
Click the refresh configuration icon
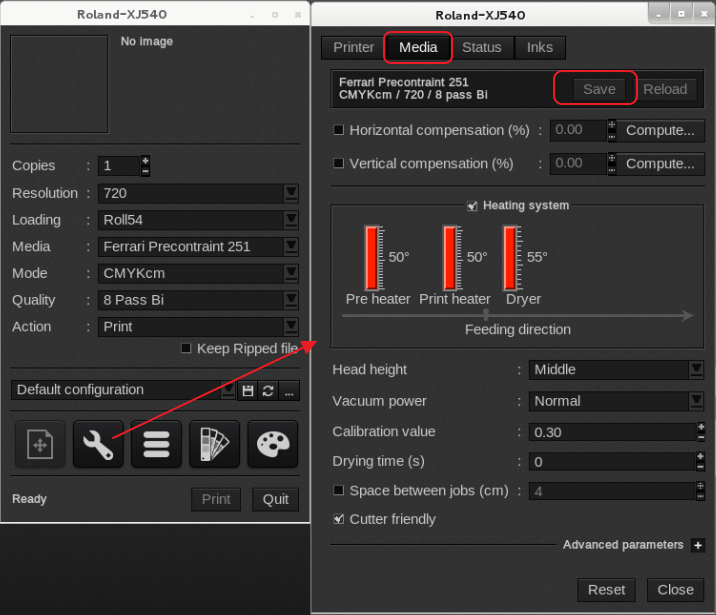coord(268,391)
